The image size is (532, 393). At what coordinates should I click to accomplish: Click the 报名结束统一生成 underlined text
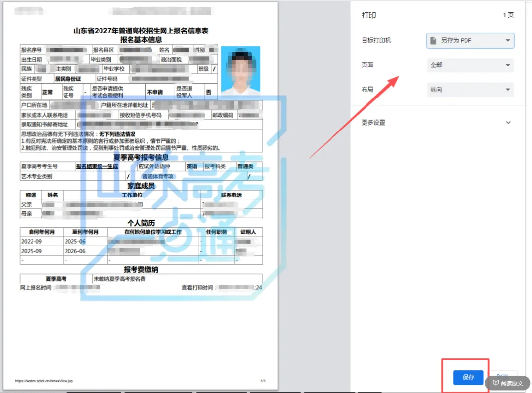click(97, 166)
